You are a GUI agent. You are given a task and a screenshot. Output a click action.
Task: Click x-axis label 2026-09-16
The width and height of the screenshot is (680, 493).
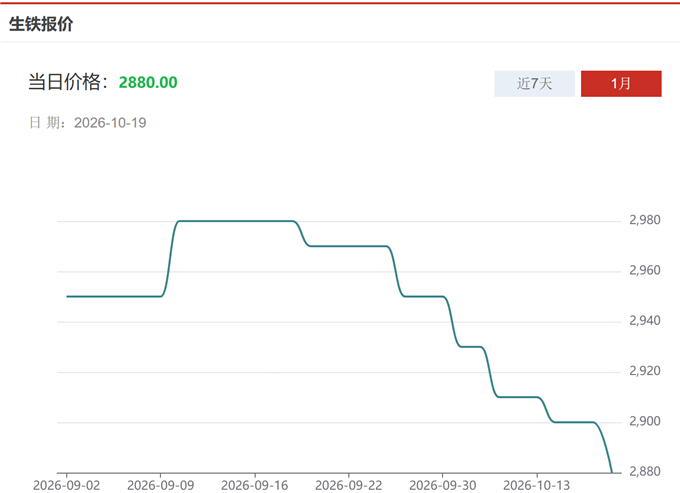point(255,485)
